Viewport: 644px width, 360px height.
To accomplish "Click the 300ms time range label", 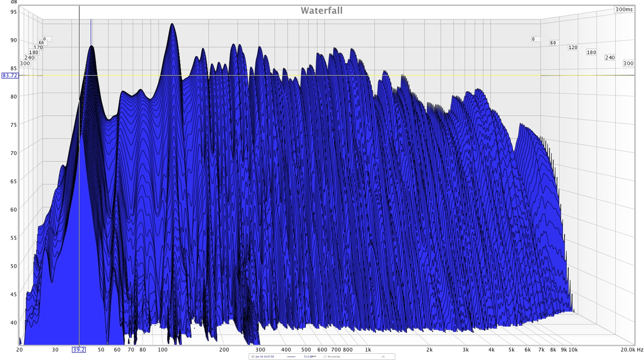I will click(x=624, y=9).
